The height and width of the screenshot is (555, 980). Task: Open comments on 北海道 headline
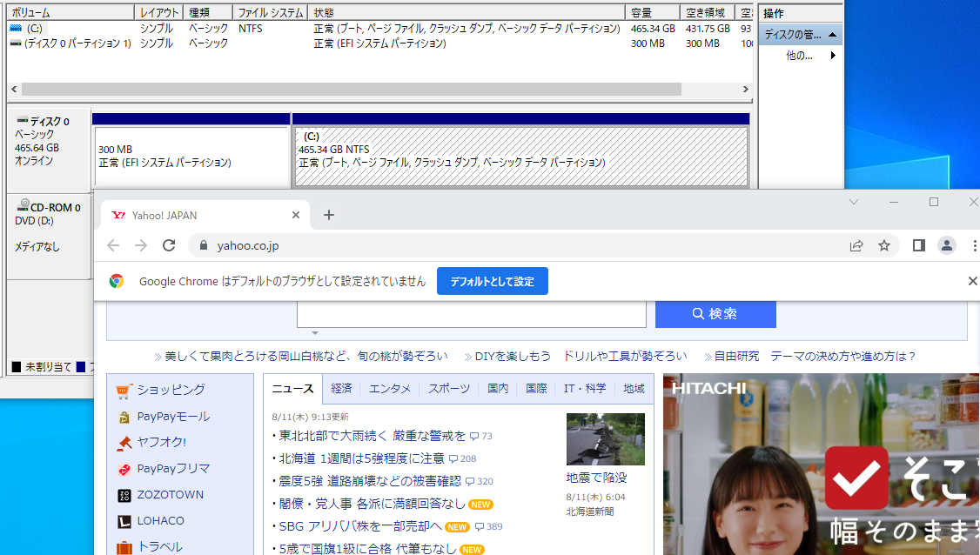[x=462, y=458]
